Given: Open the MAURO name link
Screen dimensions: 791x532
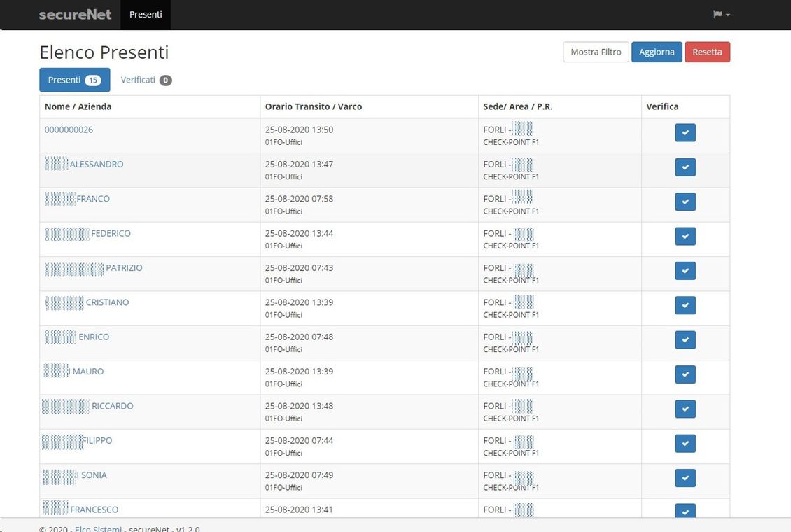Looking at the screenshot, I should 73,371.
